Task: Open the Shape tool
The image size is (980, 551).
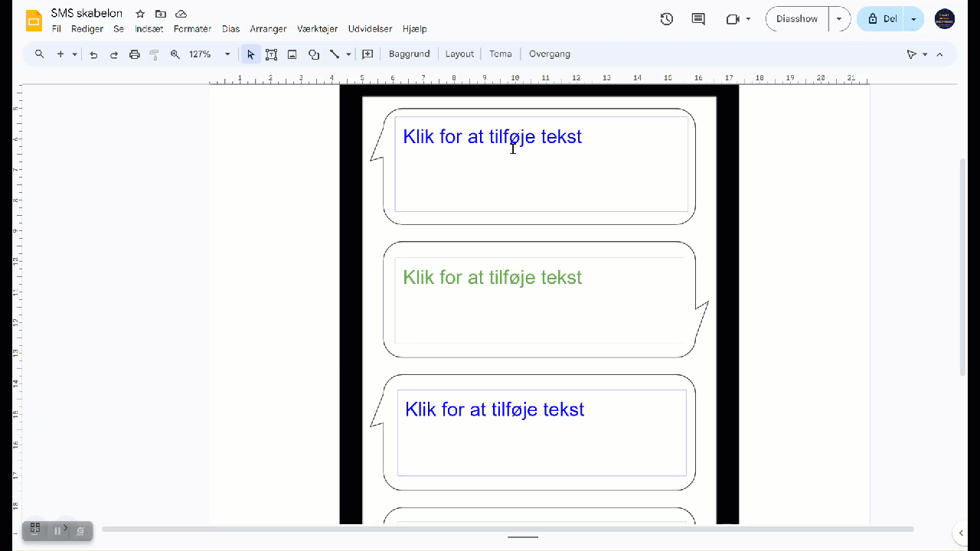Action: coord(313,54)
